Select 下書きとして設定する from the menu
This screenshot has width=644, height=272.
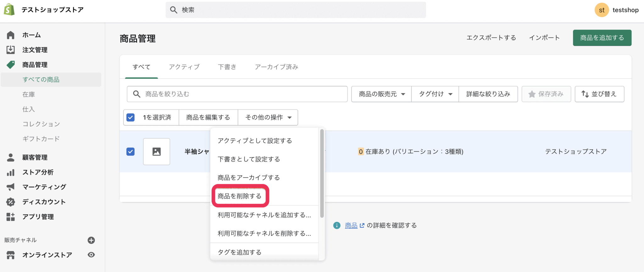coord(264,159)
